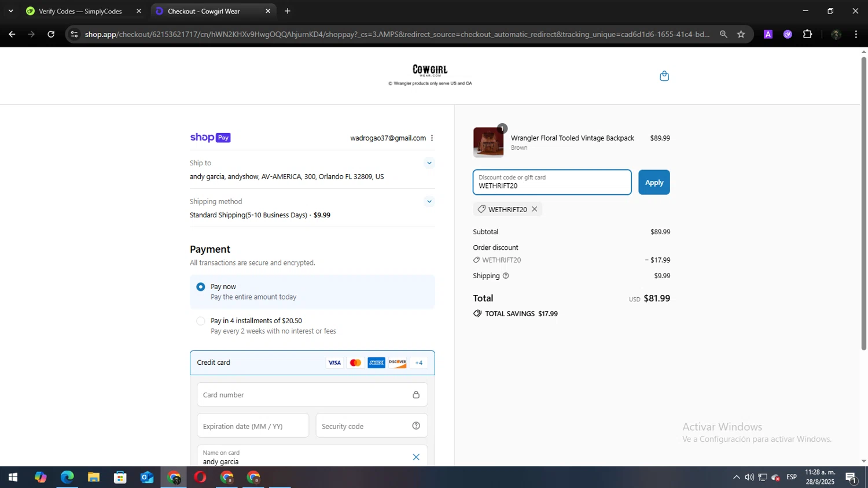
Task: Click the Security code field
Action: click(372, 426)
